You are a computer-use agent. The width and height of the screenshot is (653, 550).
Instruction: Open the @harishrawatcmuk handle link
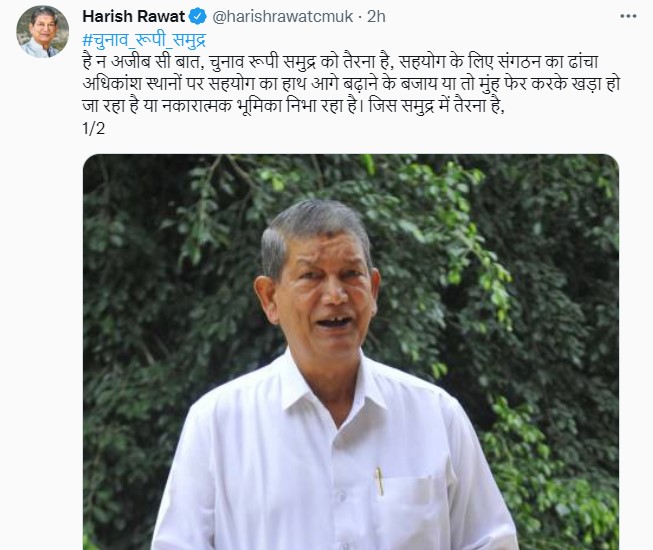(283, 17)
